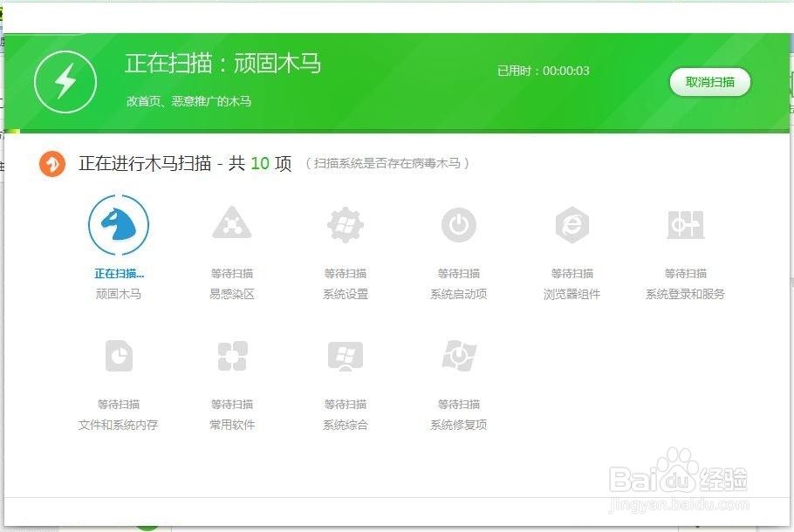
Task: Click the 取消扫描 cancel scan button
Action: pyautogui.click(x=710, y=82)
